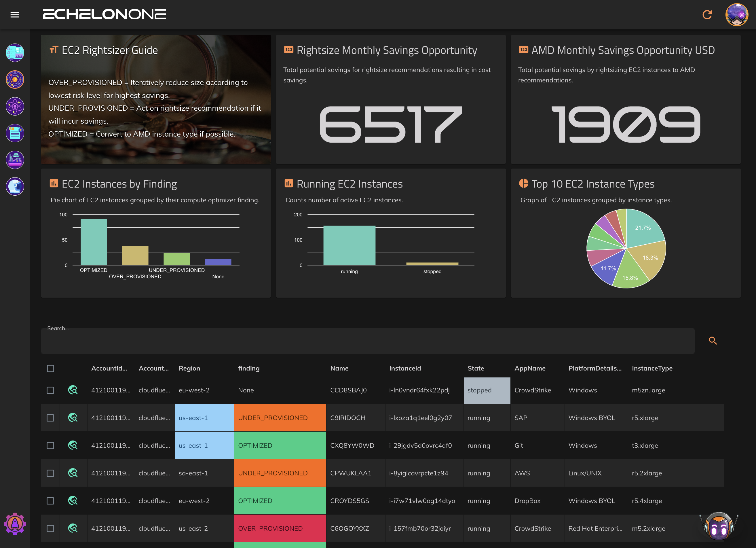Image resolution: width=756 pixels, height=548 pixels.
Task: Check the CCD8SBAJ0 row checkbox
Action: pos(50,390)
